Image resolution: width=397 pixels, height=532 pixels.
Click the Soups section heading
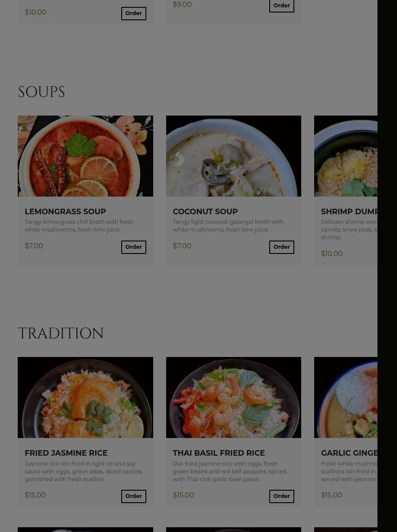coord(41,92)
